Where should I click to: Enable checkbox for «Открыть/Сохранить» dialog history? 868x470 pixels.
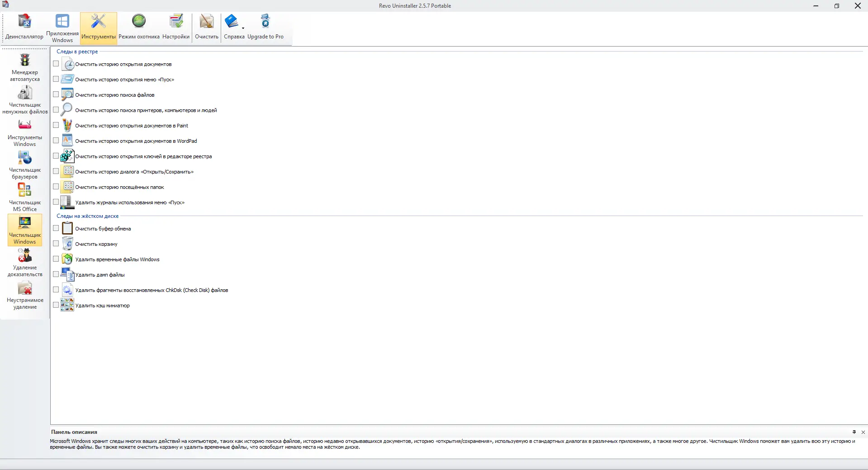coord(56,171)
